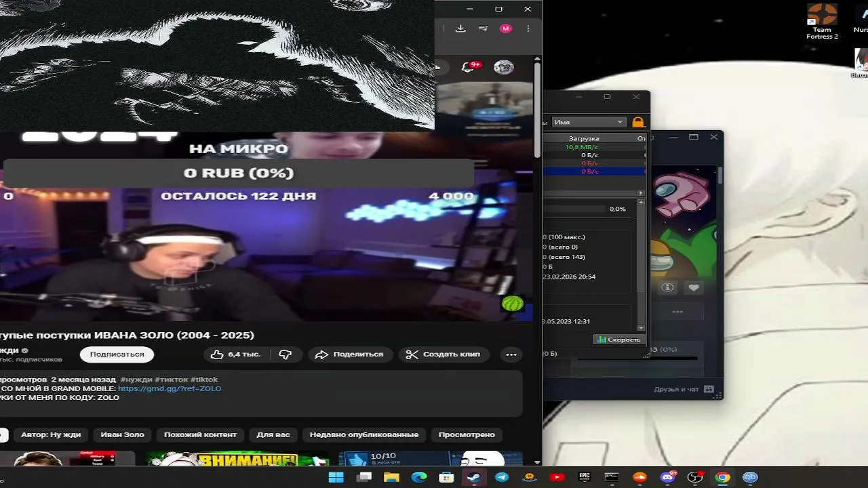This screenshot has height=488, width=868.
Task: Select the Недавно опубликованные chip
Action: coord(364,435)
